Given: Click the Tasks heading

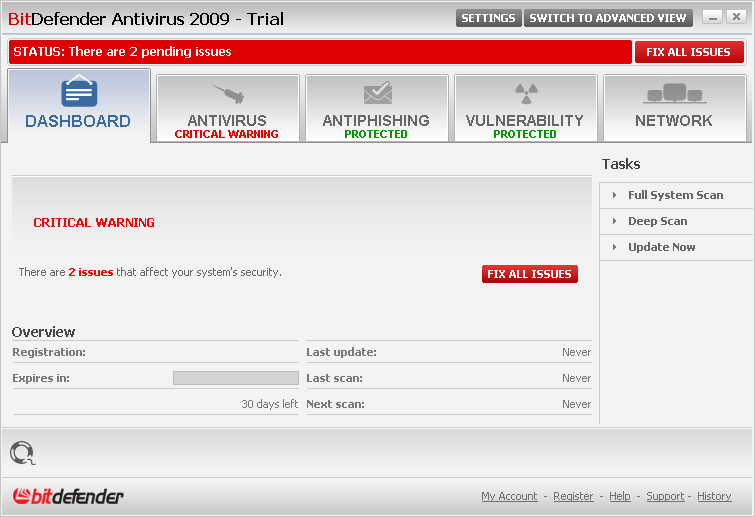Looking at the screenshot, I should [621, 164].
